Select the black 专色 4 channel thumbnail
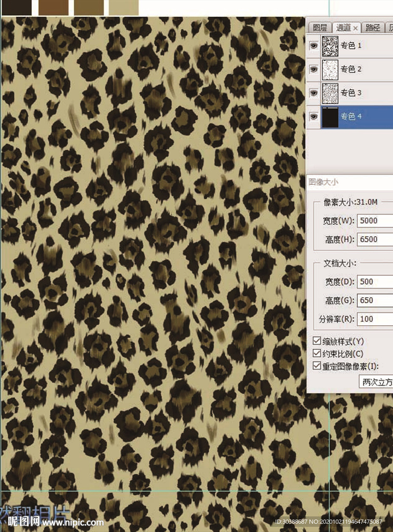Screen dimensions: 393x532 click(330, 117)
